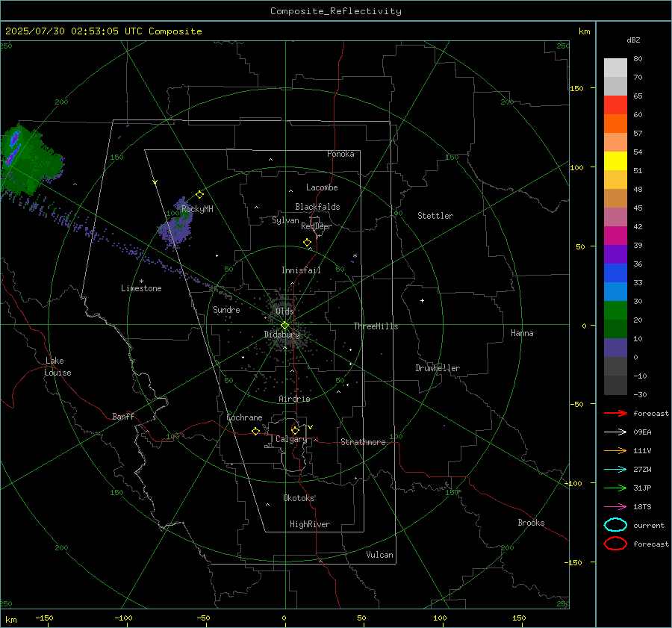Image resolution: width=672 pixels, height=628 pixels.
Task: Click the HighRiver city label
Action: click(x=310, y=524)
